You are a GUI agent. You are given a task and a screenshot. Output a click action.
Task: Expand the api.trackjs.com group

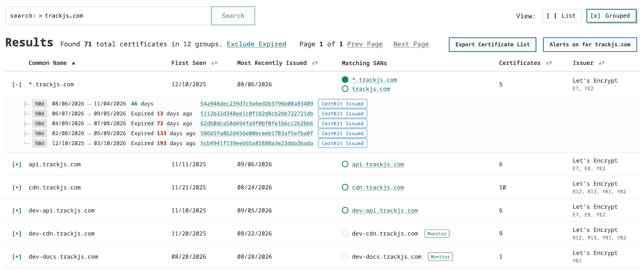(17, 165)
